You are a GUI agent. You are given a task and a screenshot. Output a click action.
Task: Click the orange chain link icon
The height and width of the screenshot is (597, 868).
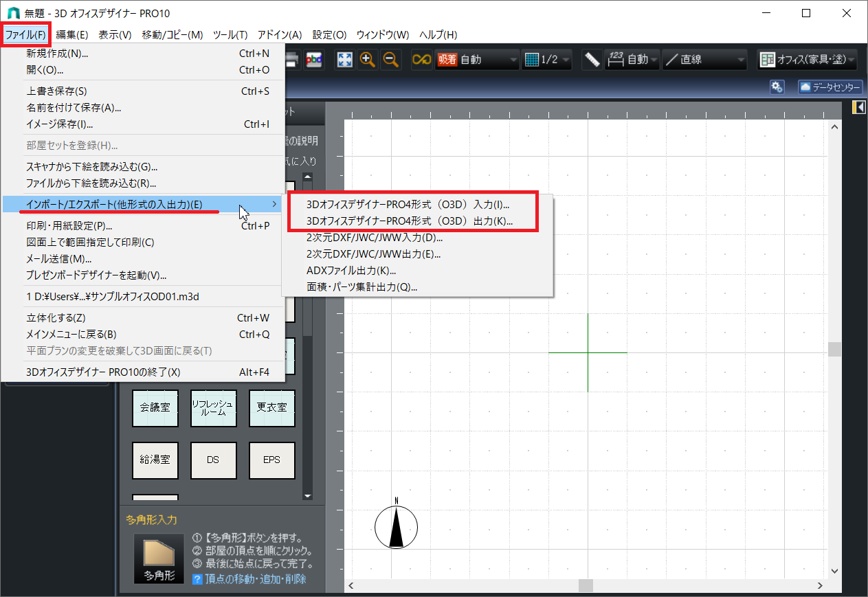[421, 60]
